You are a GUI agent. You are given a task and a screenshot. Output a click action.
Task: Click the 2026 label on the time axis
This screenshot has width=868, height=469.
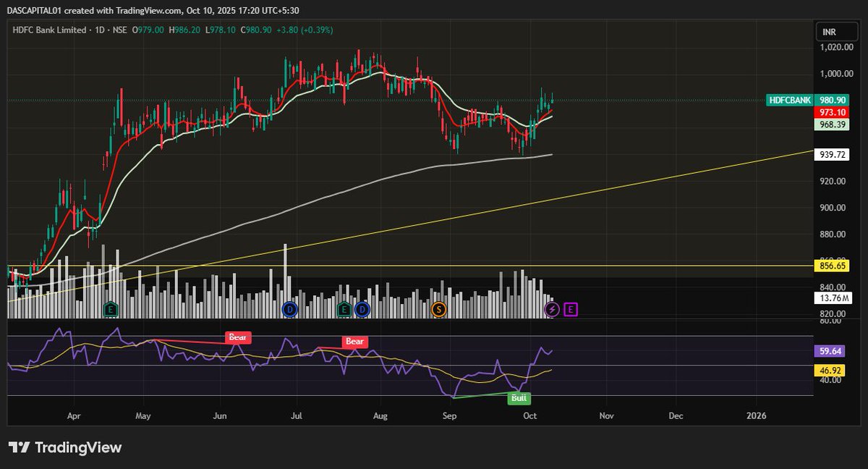[757, 416]
